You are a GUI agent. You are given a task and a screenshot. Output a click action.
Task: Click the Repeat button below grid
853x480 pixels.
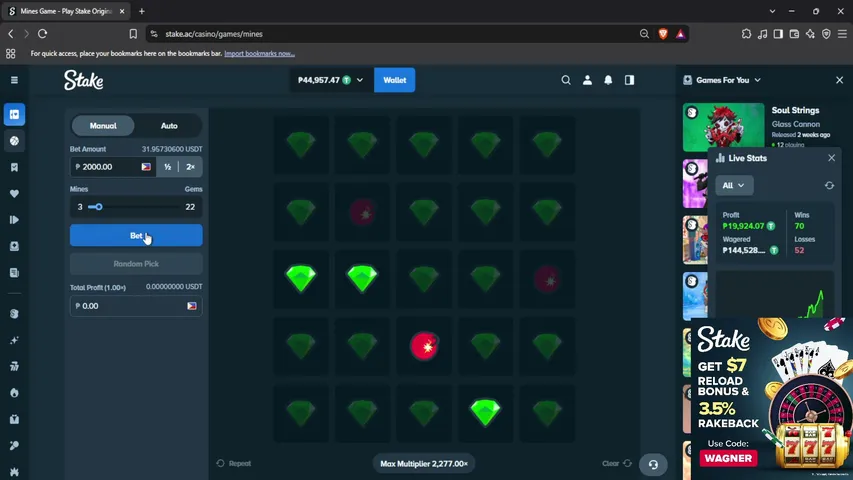[x=234, y=464]
